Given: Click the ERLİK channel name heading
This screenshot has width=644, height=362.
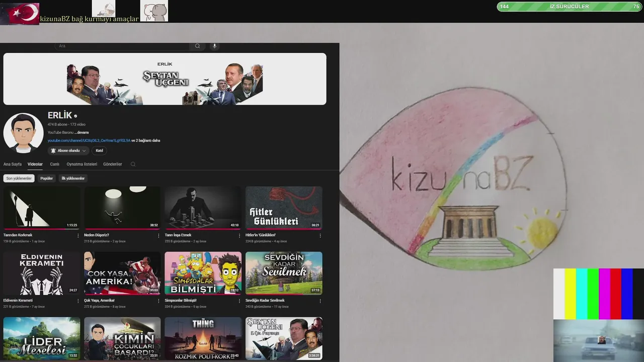Looking at the screenshot, I should pos(60,116).
